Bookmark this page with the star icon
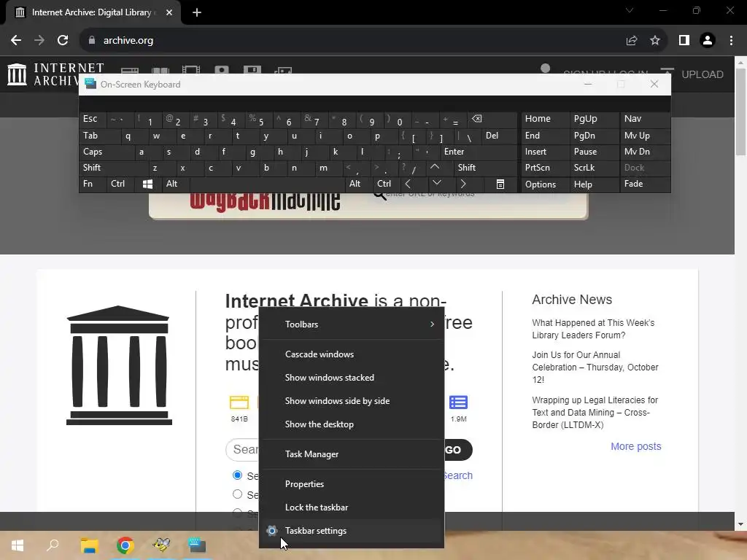This screenshot has width=747, height=560. [x=655, y=41]
